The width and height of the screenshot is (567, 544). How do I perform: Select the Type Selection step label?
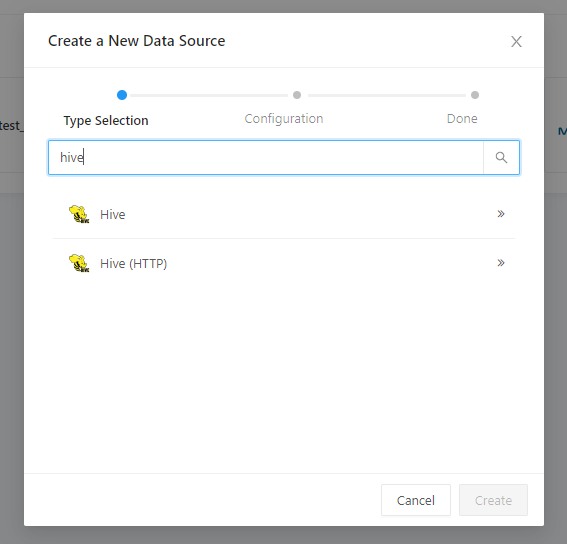click(106, 120)
